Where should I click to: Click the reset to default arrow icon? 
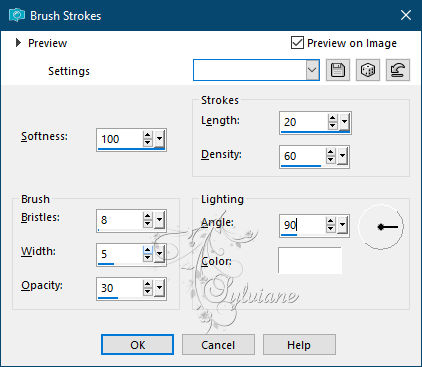(398, 70)
